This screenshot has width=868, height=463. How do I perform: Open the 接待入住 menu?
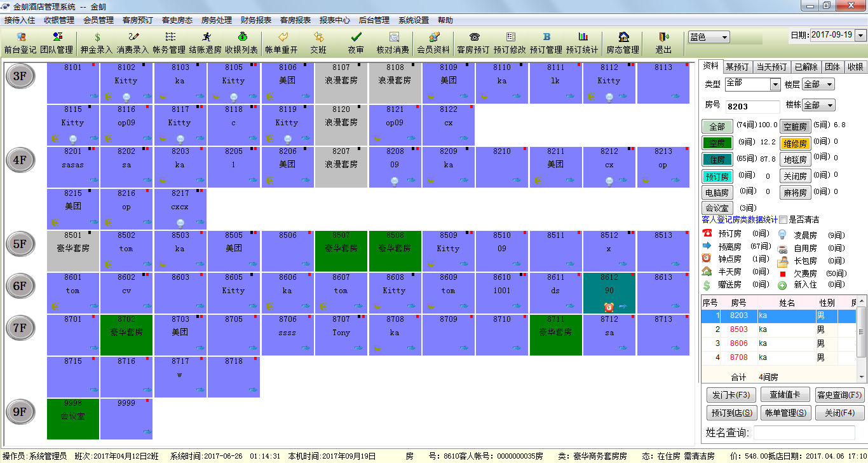[x=20, y=20]
